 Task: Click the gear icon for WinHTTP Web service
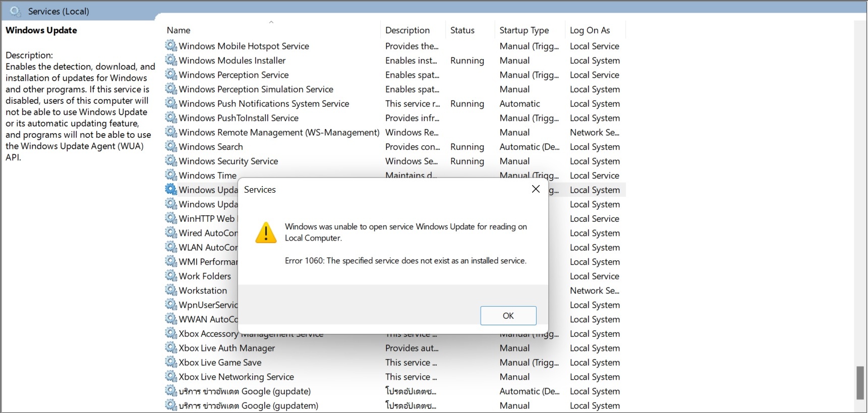tap(171, 218)
